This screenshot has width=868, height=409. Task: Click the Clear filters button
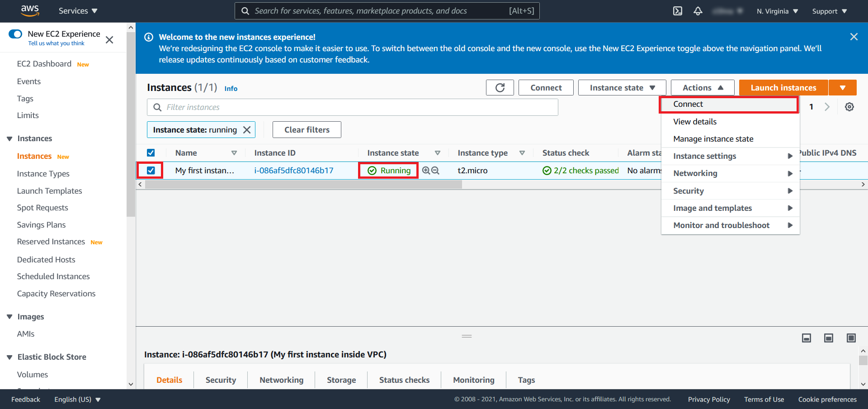[307, 130]
